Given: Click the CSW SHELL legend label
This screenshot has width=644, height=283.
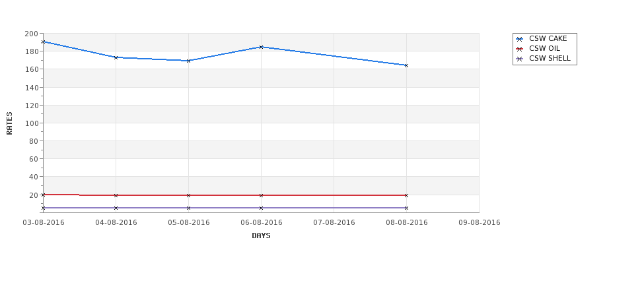Looking at the screenshot, I should point(550,58).
